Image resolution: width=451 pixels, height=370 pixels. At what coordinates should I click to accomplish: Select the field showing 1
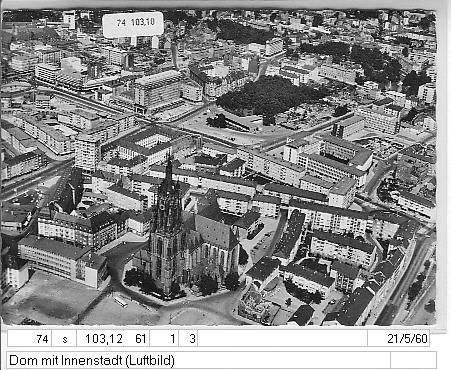[164, 339]
